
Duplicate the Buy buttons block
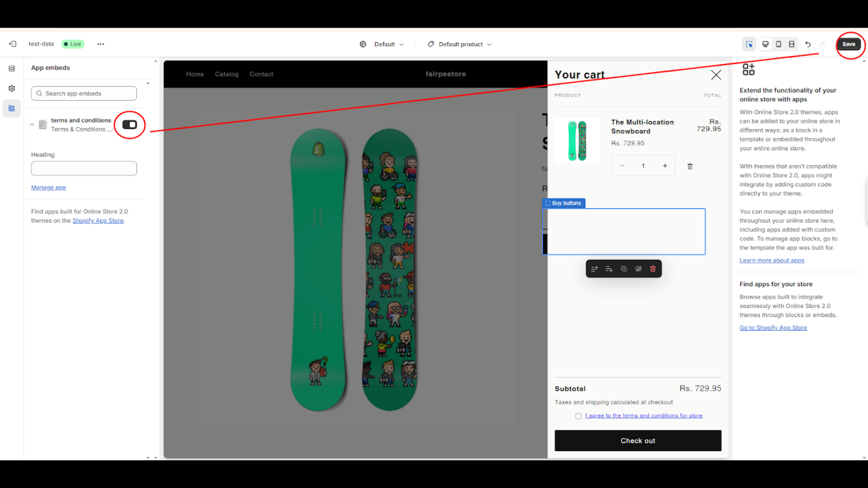coord(623,268)
